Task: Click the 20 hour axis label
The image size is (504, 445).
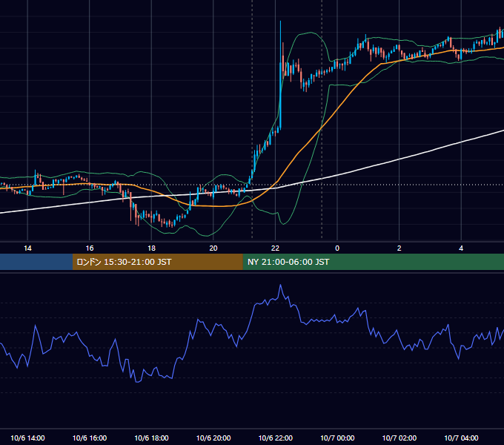Action: pyautogui.click(x=213, y=248)
